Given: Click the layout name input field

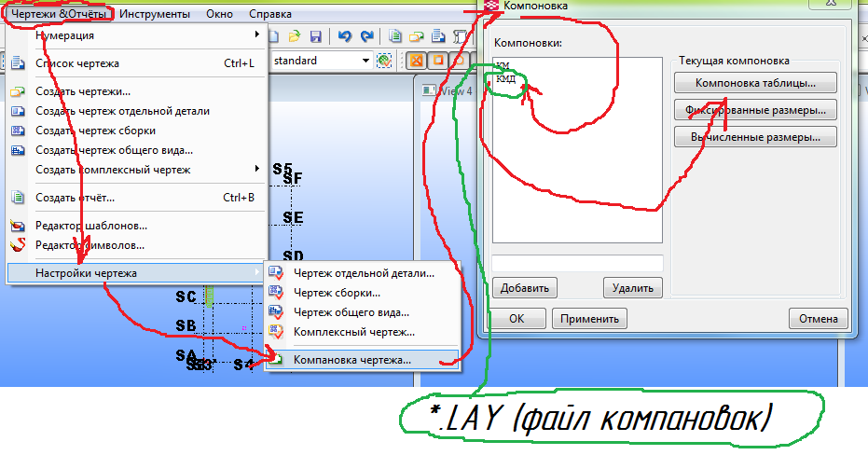Looking at the screenshot, I should point(577,263).
